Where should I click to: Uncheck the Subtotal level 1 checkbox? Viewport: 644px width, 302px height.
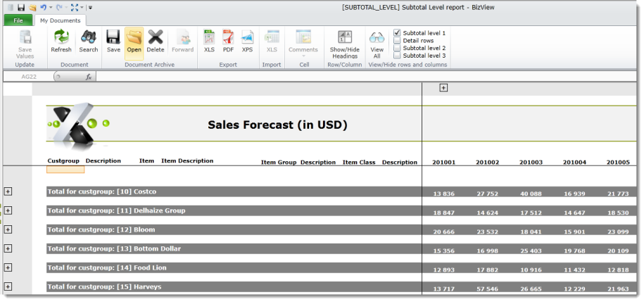[x=397, y=32]
